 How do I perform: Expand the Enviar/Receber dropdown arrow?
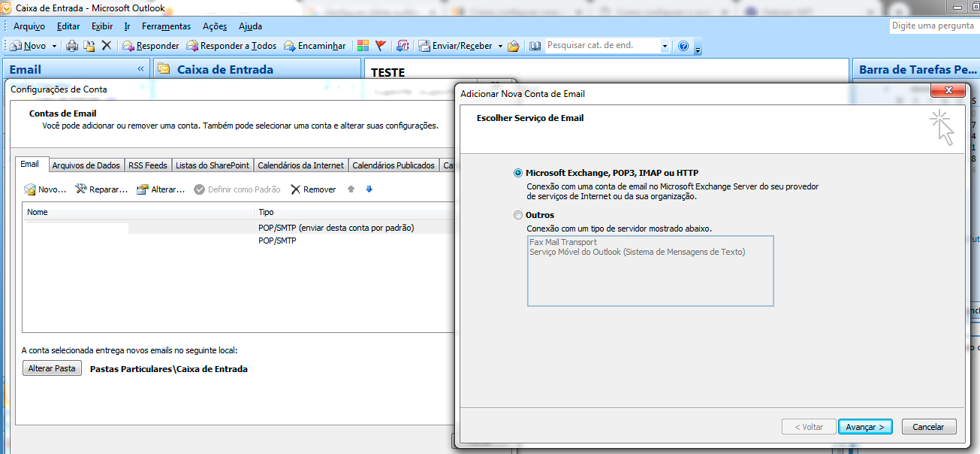tap(500, 46)
